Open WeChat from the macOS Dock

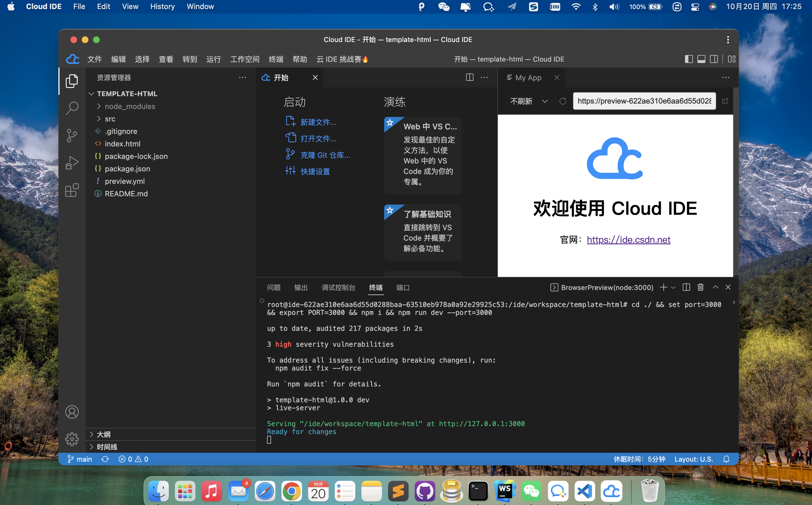pos(531,491)
